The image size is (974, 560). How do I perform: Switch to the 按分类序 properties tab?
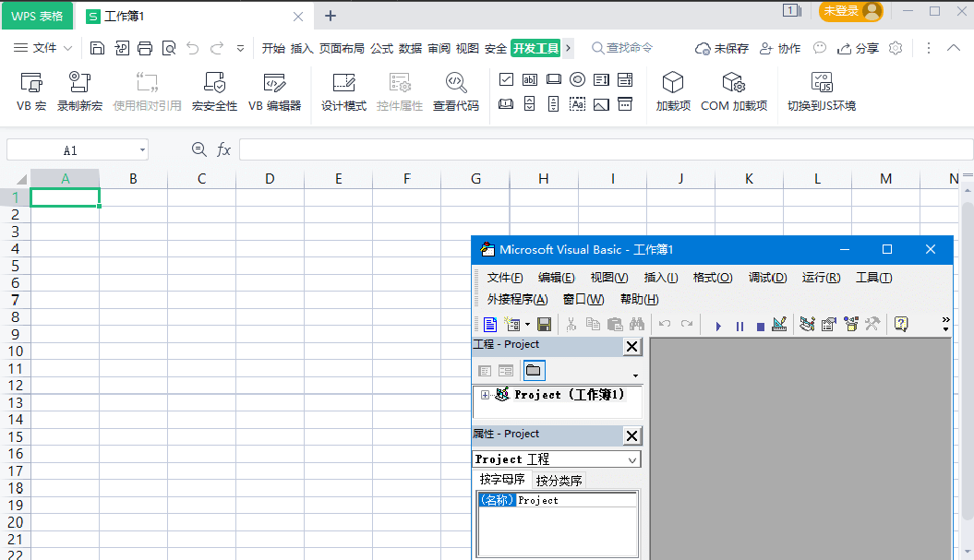point(559,481)
